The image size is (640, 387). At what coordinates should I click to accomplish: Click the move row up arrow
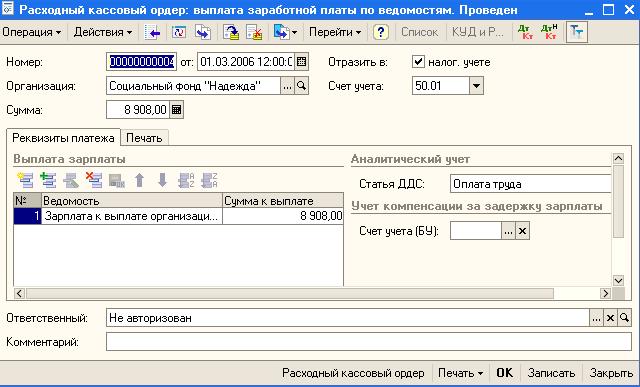point(140,180)
